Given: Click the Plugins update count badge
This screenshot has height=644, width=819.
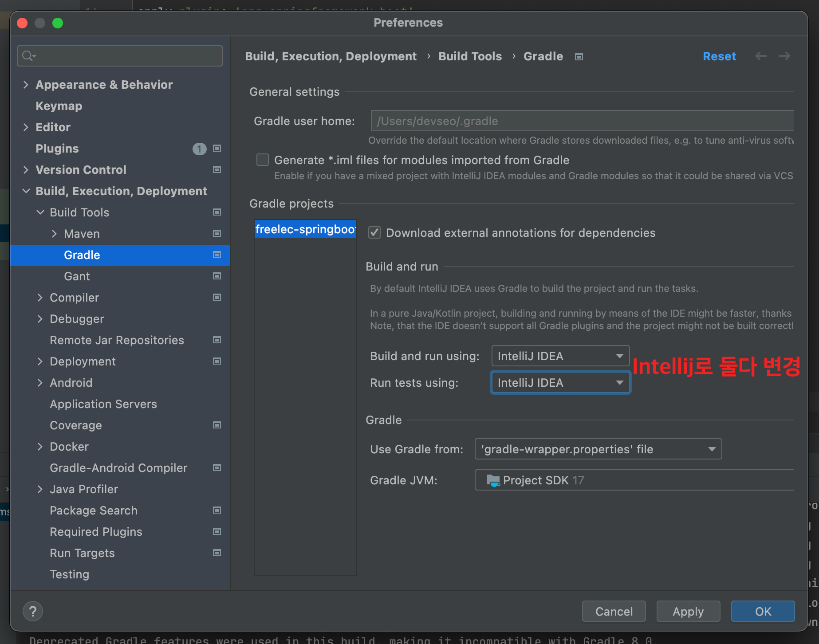Looking at the screenshot, I should point(199,149).
